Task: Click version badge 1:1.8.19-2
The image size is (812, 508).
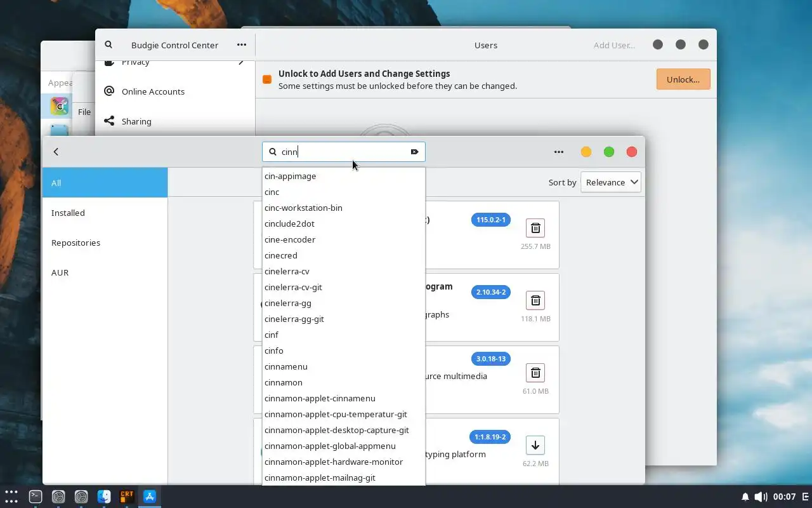Action: (x=490, y=437)
